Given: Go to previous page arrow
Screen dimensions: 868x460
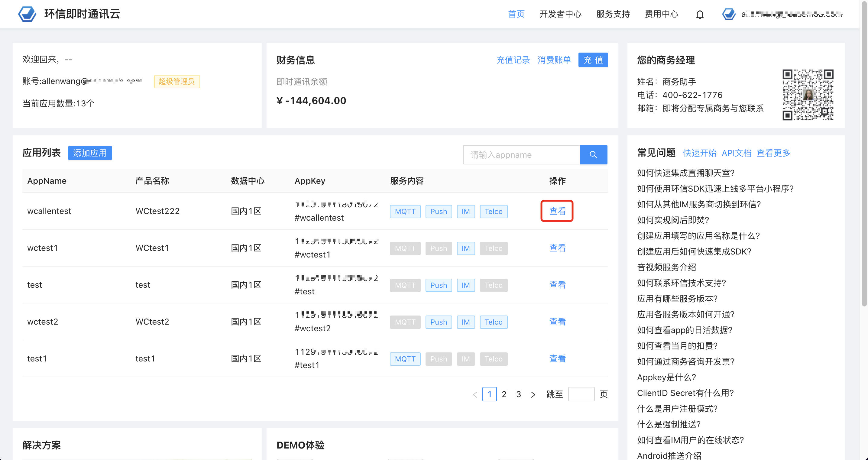Looking at the screenshot, I should click(x=475, y=394).
